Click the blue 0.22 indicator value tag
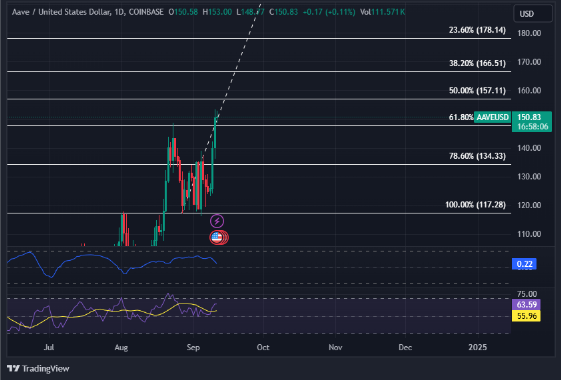This screenshot has height=381, width=561. point(524,264)
